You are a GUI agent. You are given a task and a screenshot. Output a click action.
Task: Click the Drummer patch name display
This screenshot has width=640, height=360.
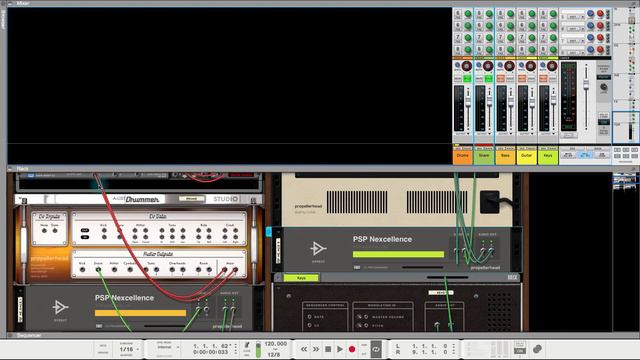[x=191, y=199]
